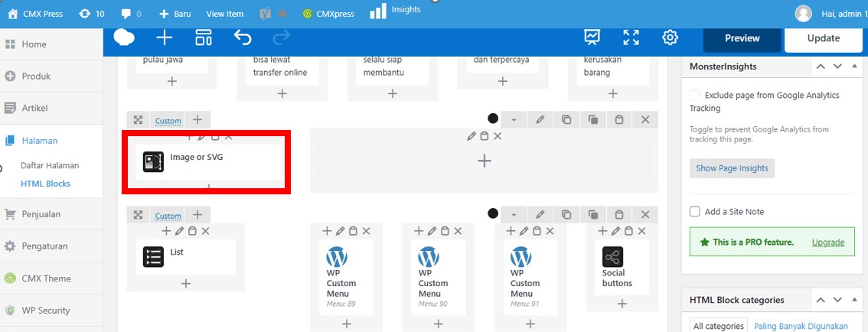Edit the List row with pencil icon
This screenshot has width=868, height=332.
tap(540, 215)
